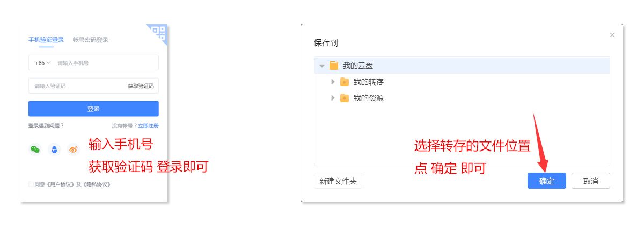This screenshot has height=228, width=644.
Task: Expand the 我的资源 folder arrow
Action: (333, 98)
